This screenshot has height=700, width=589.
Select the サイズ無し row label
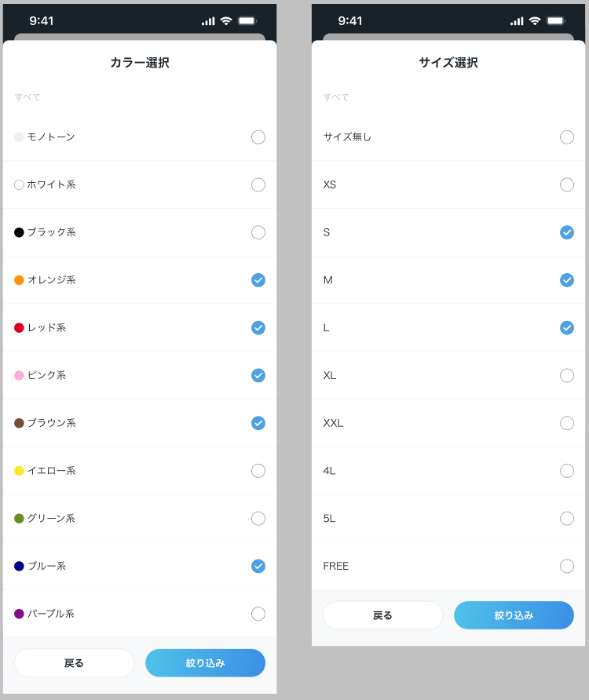point(347,137)
